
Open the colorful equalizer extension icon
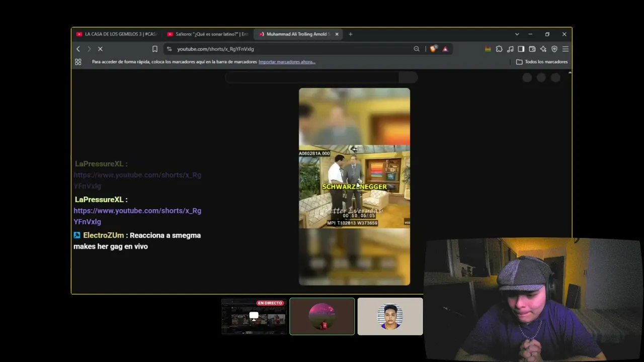[x=488, y=49]
